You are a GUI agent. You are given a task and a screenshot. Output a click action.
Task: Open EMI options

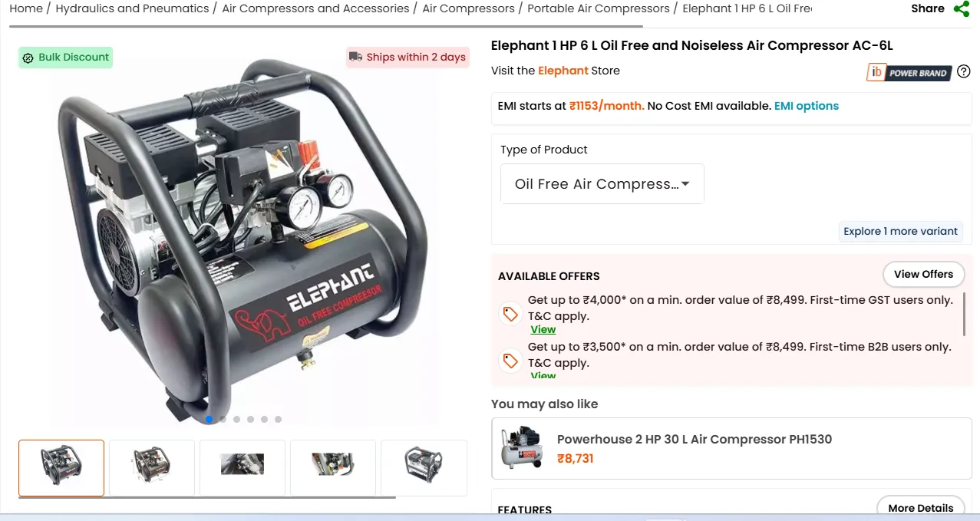(807, 106)
